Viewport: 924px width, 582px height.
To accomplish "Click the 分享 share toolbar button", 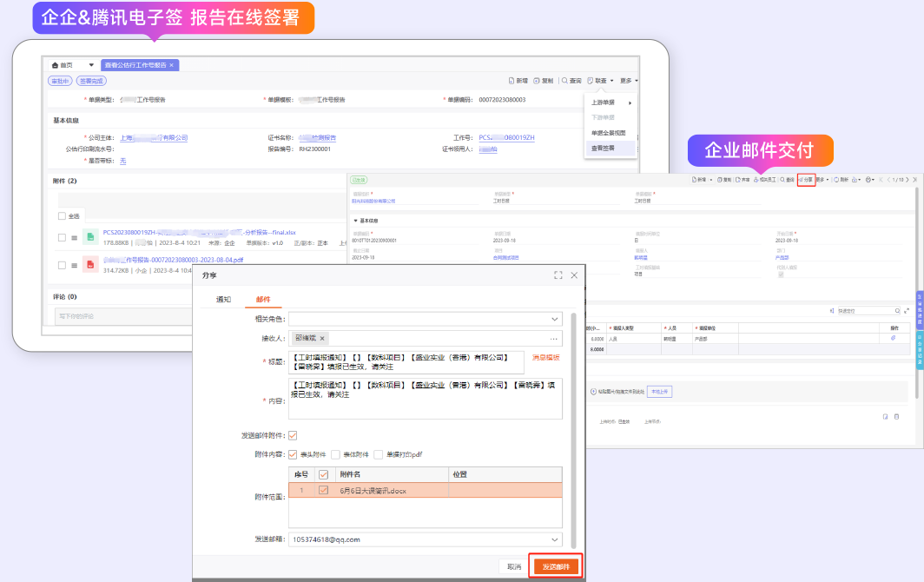I will (x=806, y=179).
